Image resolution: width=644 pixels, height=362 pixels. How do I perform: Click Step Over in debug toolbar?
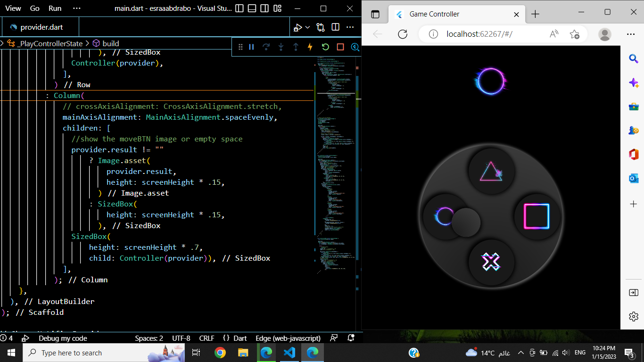[x=266, y=47]
